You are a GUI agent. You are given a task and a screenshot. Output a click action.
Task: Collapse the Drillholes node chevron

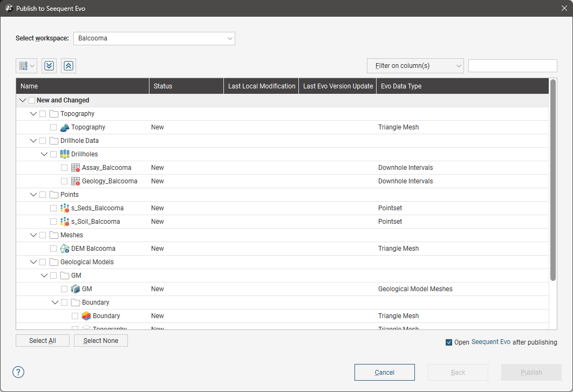[x=44, y=154]
